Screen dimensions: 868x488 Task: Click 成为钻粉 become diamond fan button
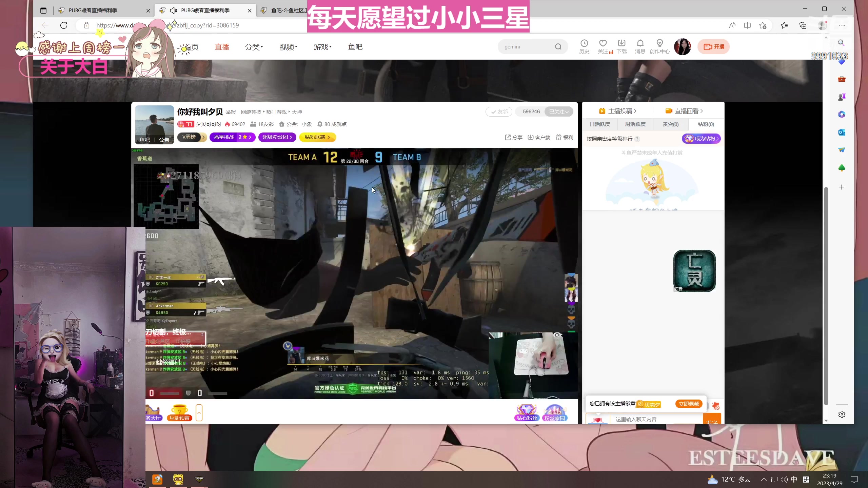[x=701, y=139]
